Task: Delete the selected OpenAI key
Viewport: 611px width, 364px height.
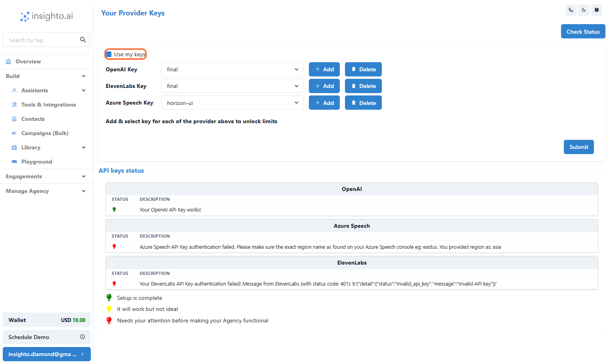Action: (363, 69)
